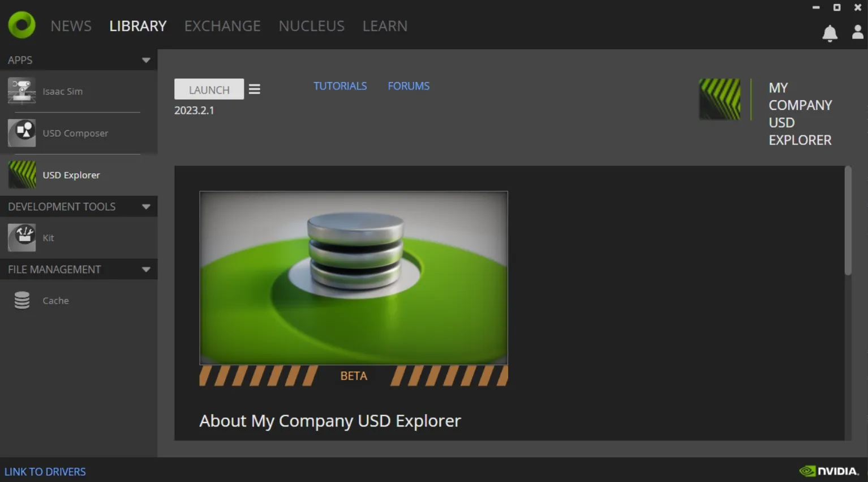Viewport: 868px width, 482px height.
Task: Maximize the launcher window
Action: click(x=837, y=7)
